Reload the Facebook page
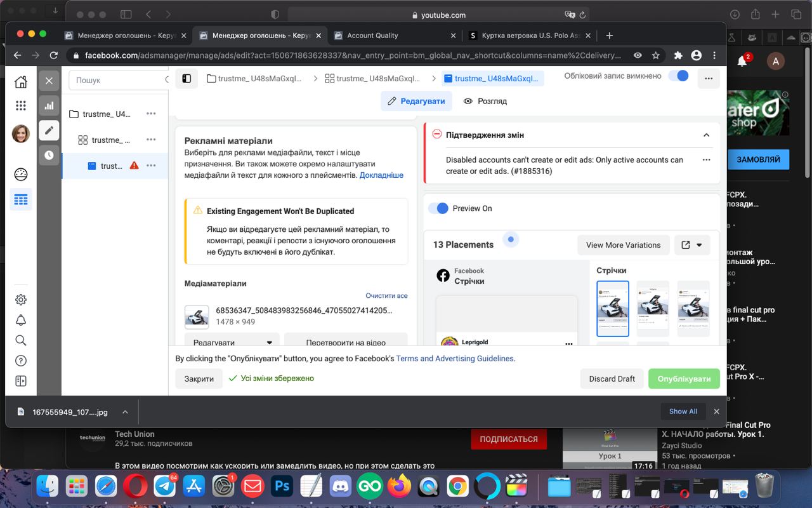Image resolution: width=812 pixels, height=508 pixels. tap(53, 55)
